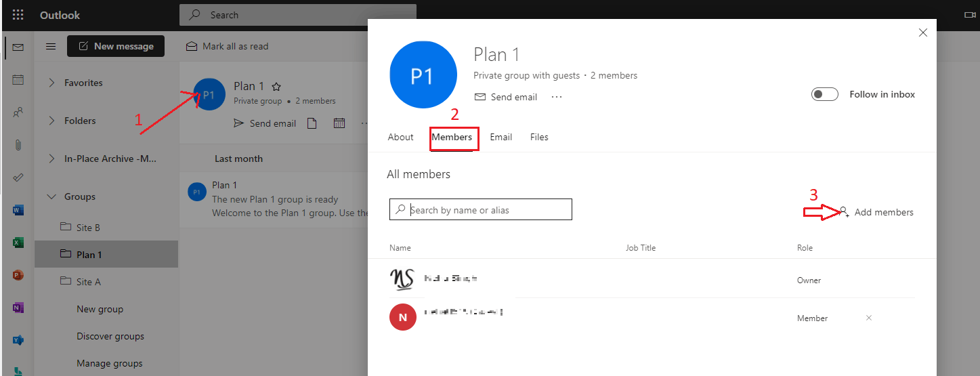Viewport: 980px width, 376px height.
Task: Launch OneNote from the left rail
Action: click(18, 308)
